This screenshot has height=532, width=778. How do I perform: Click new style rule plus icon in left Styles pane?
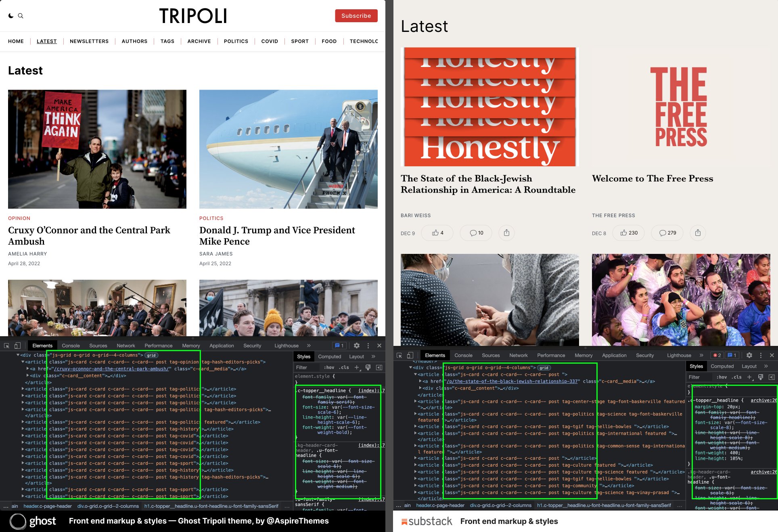(x=356, y=368)
